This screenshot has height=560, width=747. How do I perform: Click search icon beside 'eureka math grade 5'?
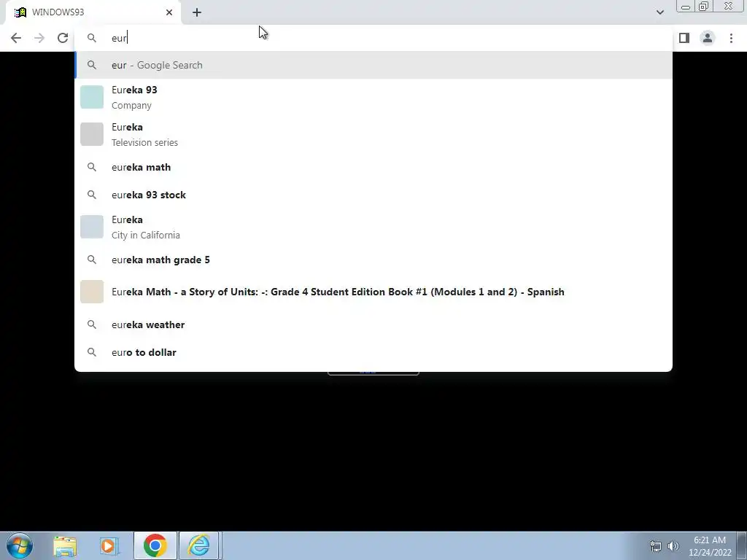coord(92,260)
